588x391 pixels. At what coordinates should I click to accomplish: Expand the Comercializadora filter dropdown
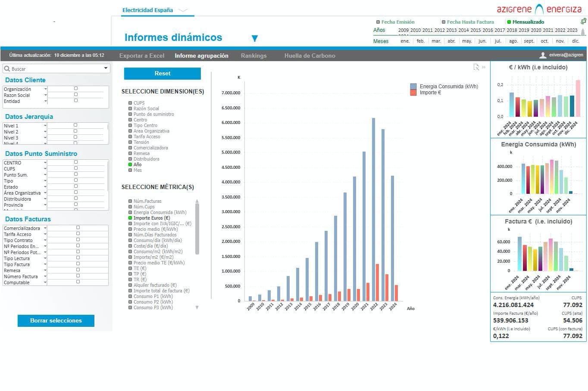45,229
